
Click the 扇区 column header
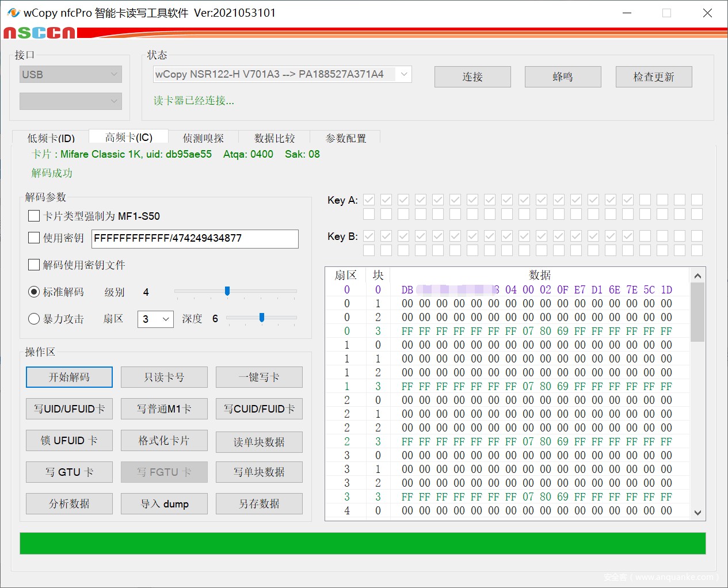tap(346, 275)
